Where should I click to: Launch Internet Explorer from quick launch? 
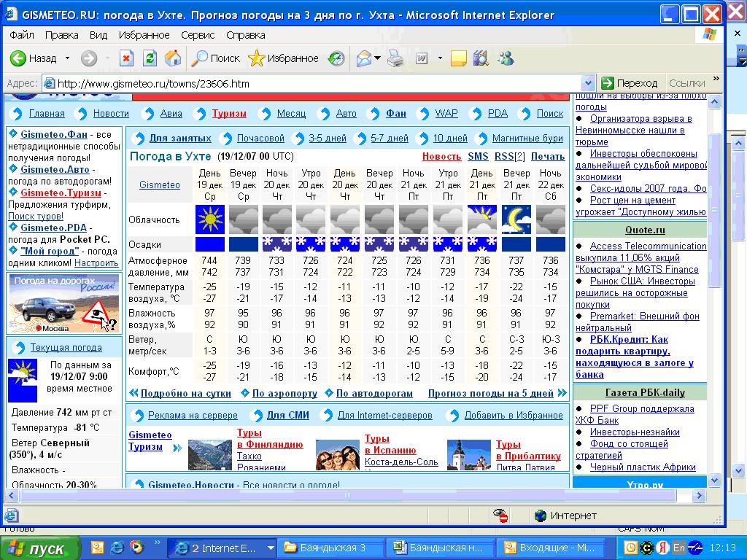point(116,548)
